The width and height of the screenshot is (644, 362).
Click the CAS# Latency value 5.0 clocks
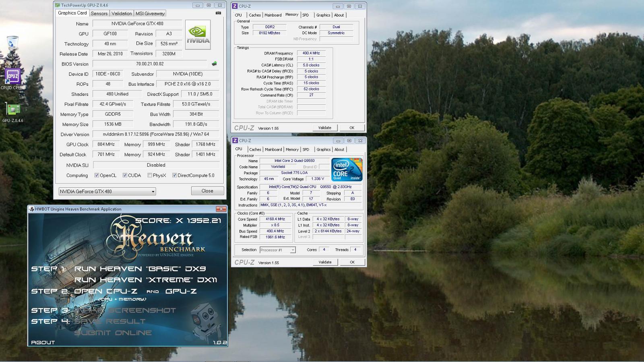[311, 65]
